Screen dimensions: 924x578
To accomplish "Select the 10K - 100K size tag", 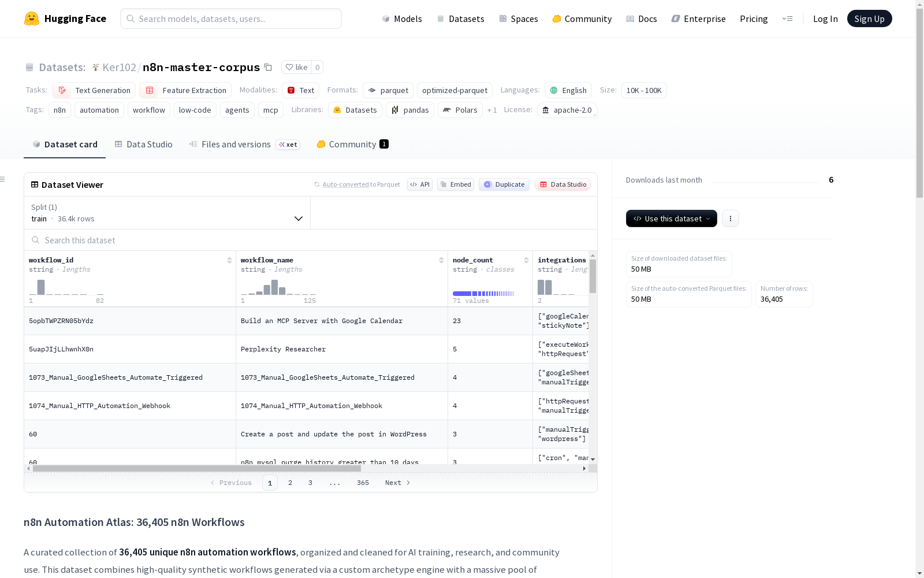I will [x=644, y=90].
